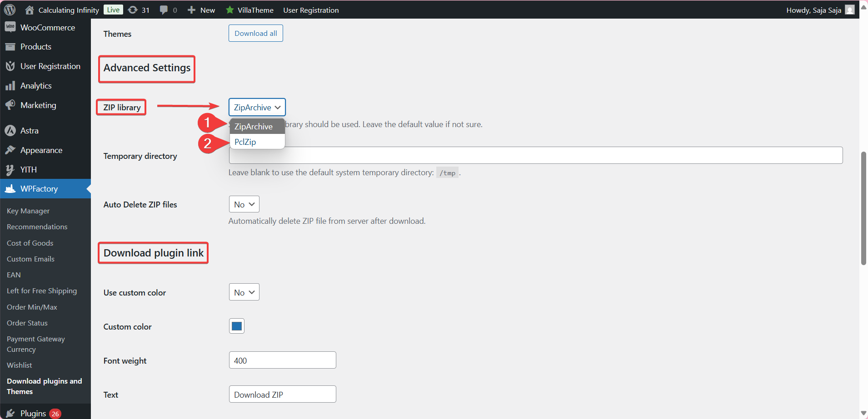Open Download plugins and Themes link
Image resolution: width=868 pixels, height=419 pixels.
coord(45,386)
